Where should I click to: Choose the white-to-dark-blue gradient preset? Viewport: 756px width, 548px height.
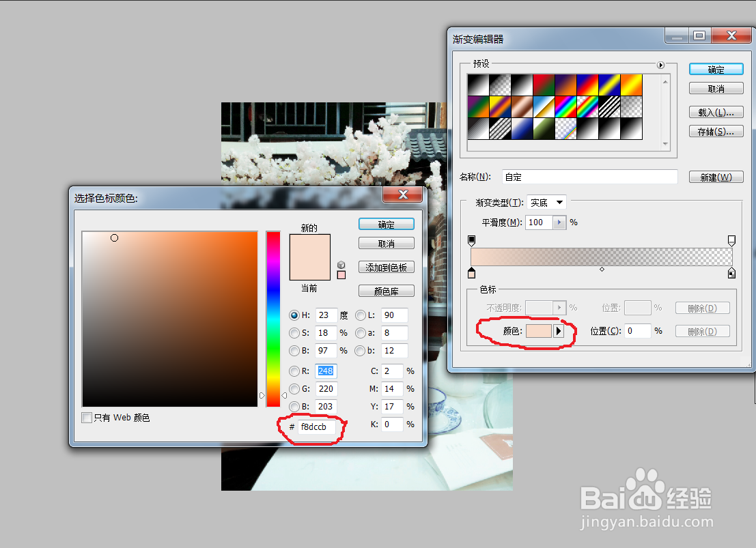coord(522,128)
